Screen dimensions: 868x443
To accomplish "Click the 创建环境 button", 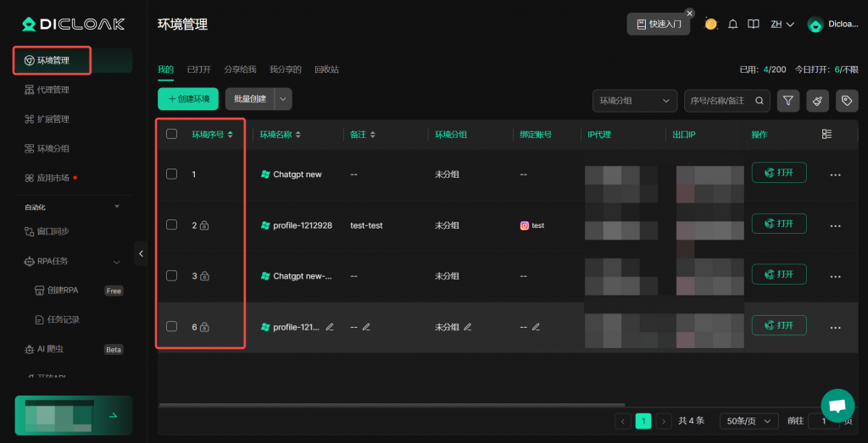I will tap(188, 99).
